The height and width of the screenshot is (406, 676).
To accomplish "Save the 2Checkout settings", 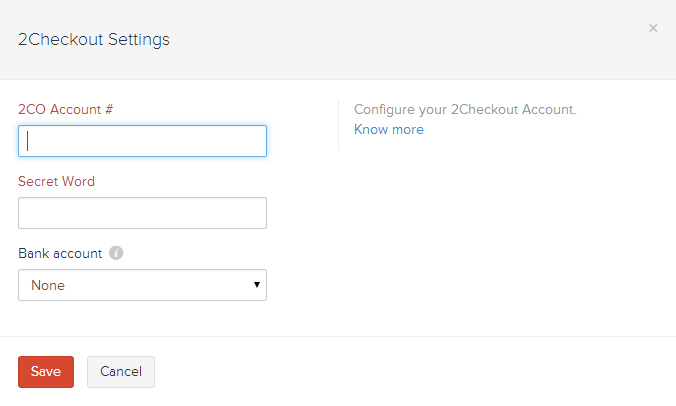I will coord(46,371).
